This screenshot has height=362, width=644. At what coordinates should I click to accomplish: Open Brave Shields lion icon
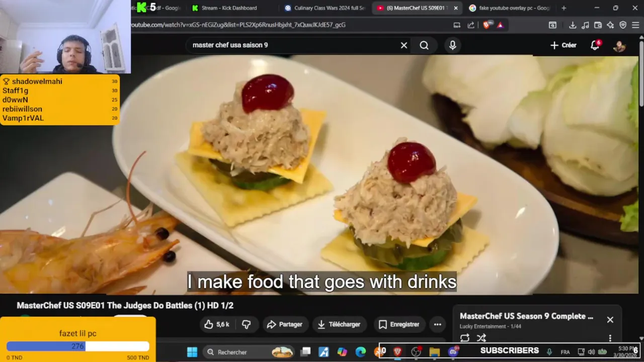(x=487, y=25)
